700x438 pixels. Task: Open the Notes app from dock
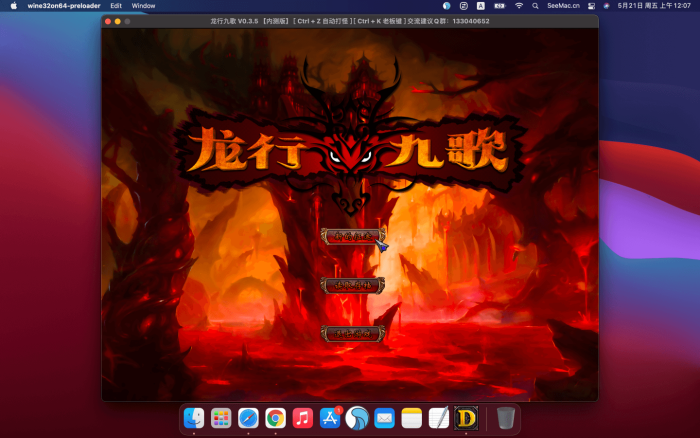[411, 418]
